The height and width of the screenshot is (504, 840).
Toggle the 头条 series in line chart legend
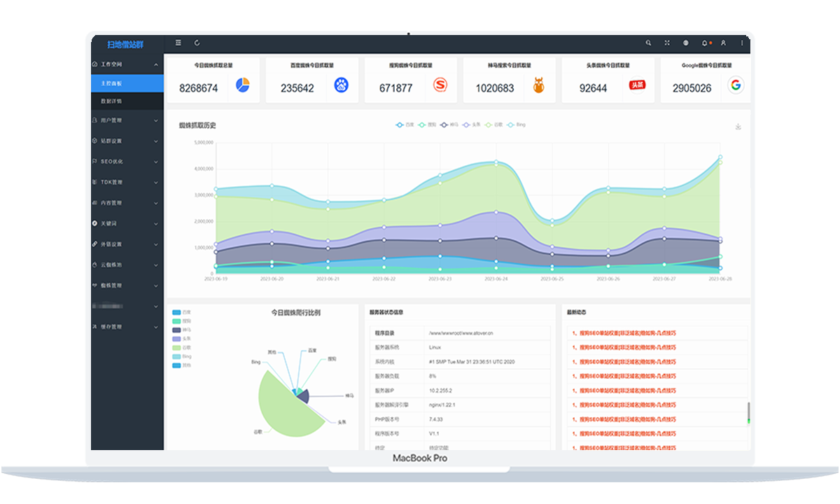[x=472, y=125]
